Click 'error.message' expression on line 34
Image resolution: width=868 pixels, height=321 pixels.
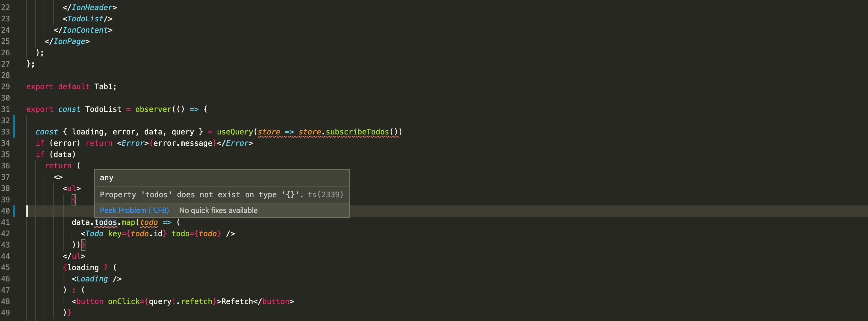[x=183, y=143]
